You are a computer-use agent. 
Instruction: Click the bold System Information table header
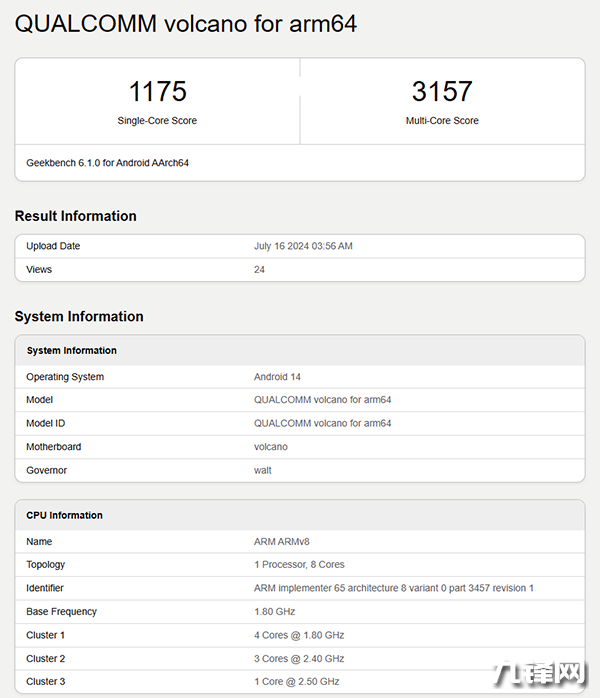(72, 351)
